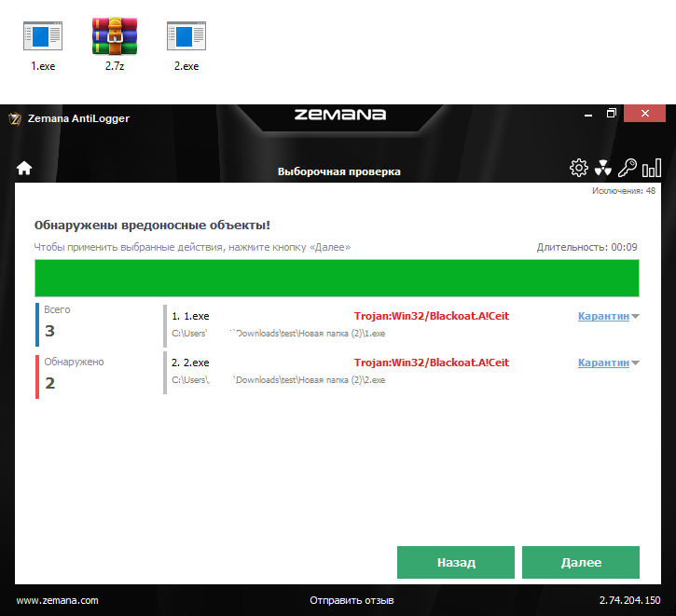Go to the Zemana home screen

pyautogui.click(x=24, y=168)
